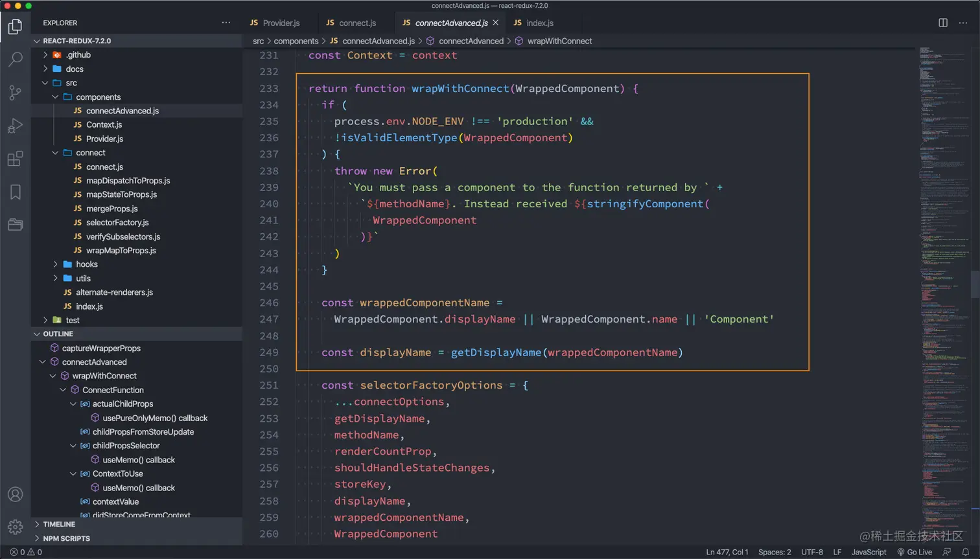This screenshot has width=980, height=559.
Task: Switch to the Provider.js tab
Action: click(x=281, y=23)
